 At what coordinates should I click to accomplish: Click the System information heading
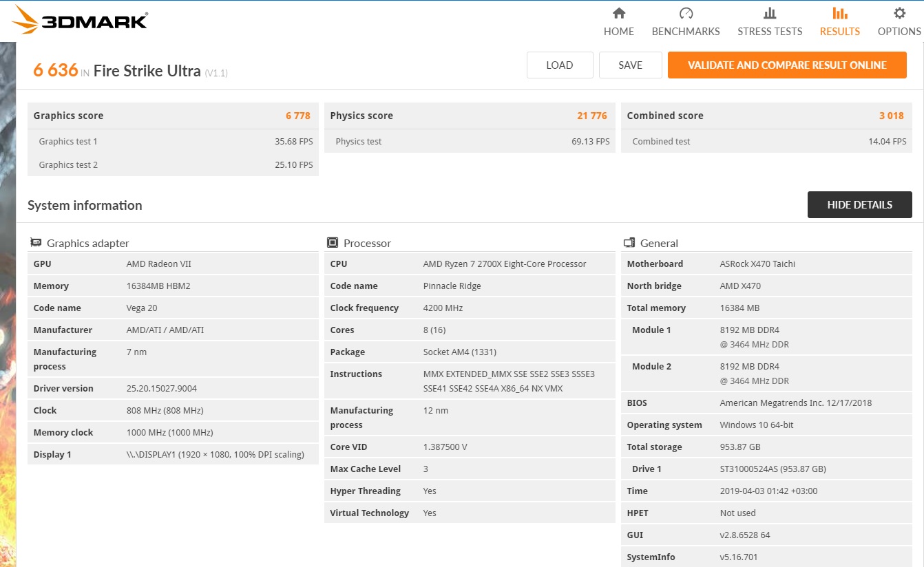(x=85, y=205)
